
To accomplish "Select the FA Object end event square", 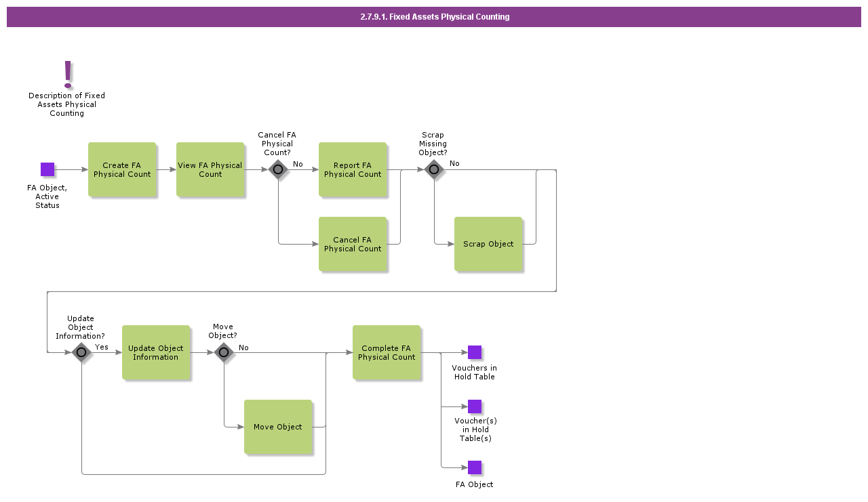I will tap(475, 467).
